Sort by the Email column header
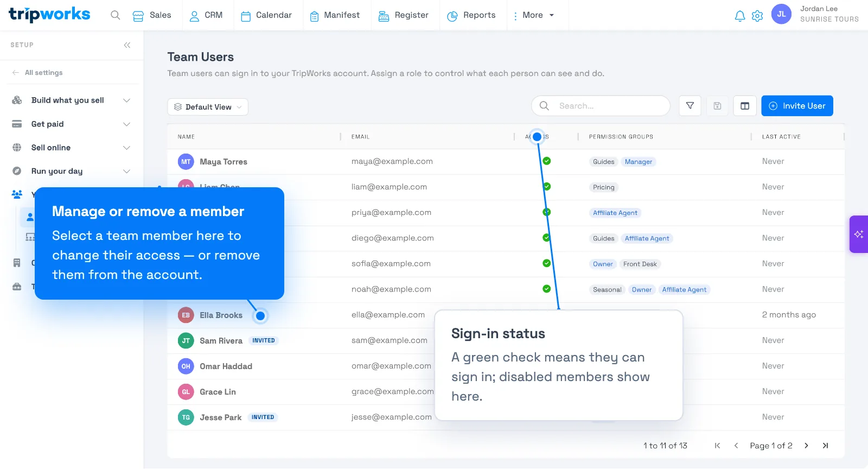Viewport: 868px width, 469px height. 360,137
